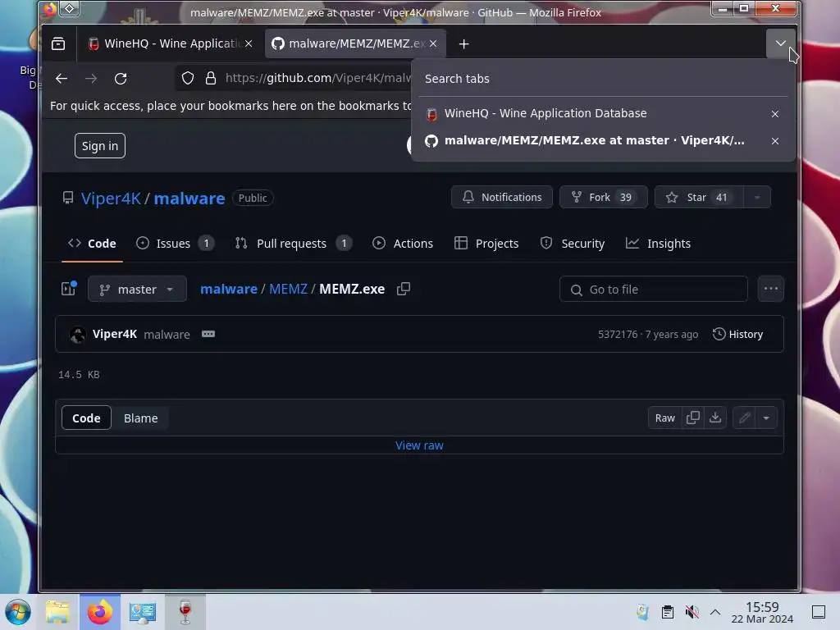Switch to the WineHQ browser tab
Screen dimensions: 840x630
pyautogui.click(x=171, y=44)
